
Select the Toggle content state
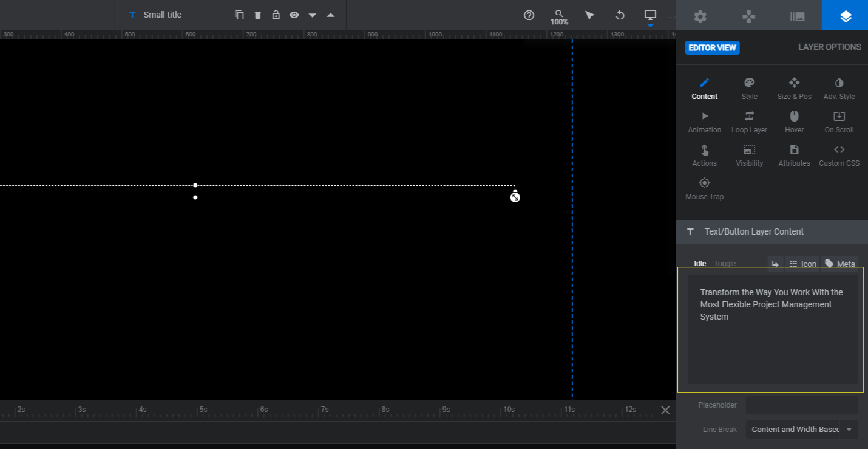click(x=725, y=264)
